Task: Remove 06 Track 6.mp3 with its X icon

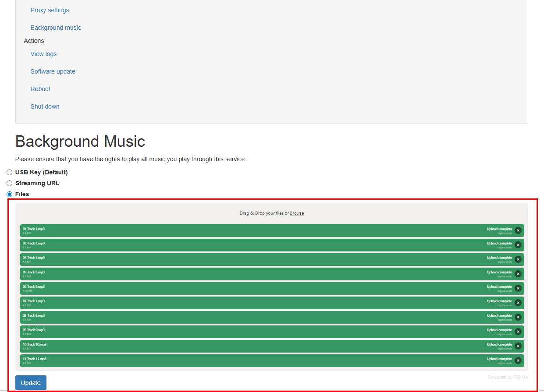Action: coord(518,288)
